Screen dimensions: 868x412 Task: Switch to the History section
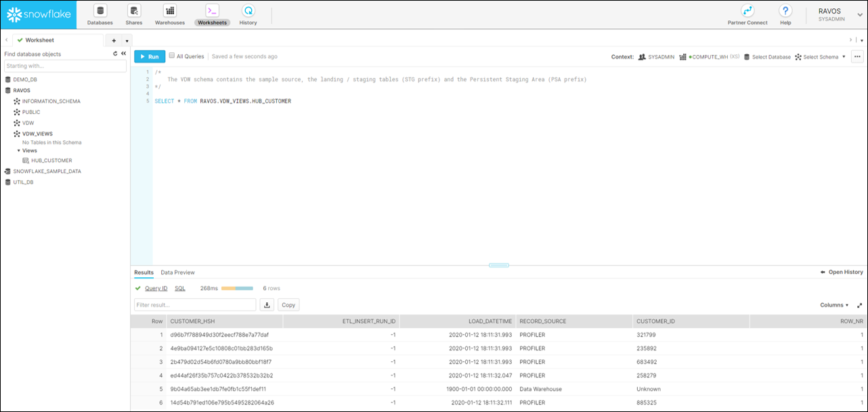248,14
